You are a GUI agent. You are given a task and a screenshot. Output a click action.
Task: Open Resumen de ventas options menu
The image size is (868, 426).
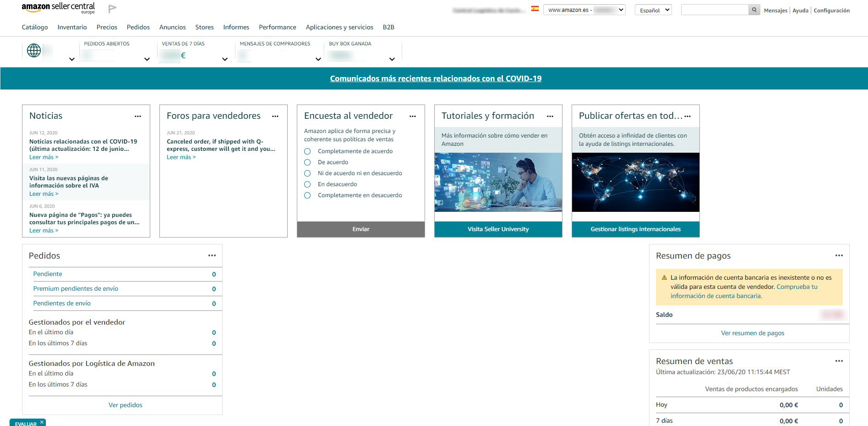click(839, 361)
